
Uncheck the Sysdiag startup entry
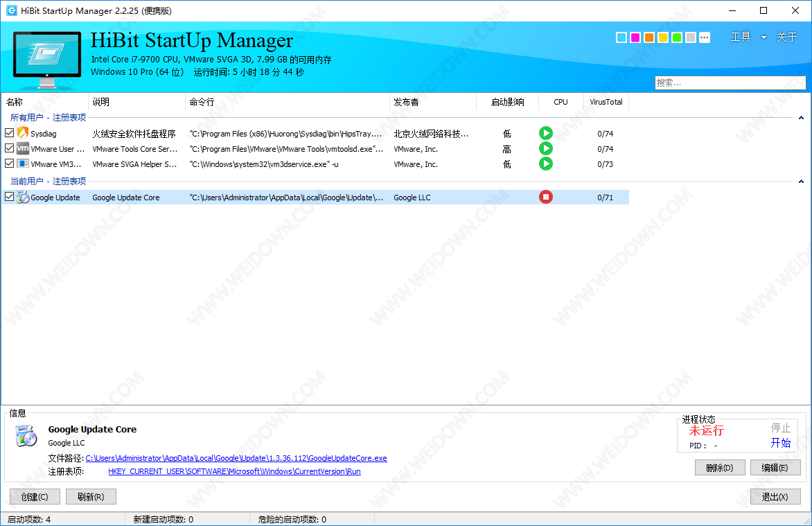[x=9, y=133]
